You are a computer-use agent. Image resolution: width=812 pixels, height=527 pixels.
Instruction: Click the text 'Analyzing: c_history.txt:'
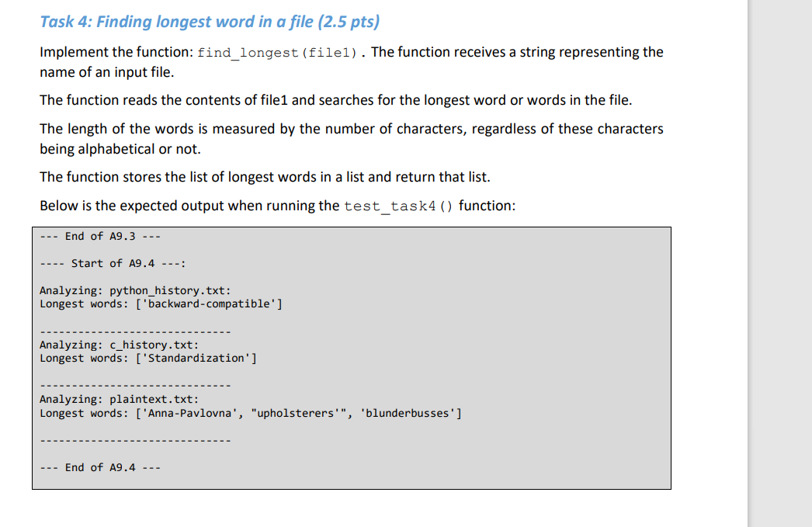coord(119,345)
